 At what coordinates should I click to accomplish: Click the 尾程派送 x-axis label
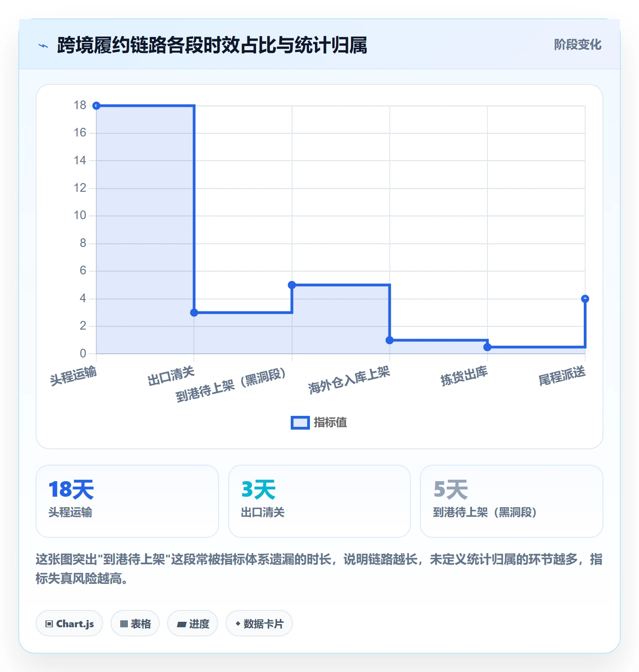pyautogui.click(x=562, y=376)
